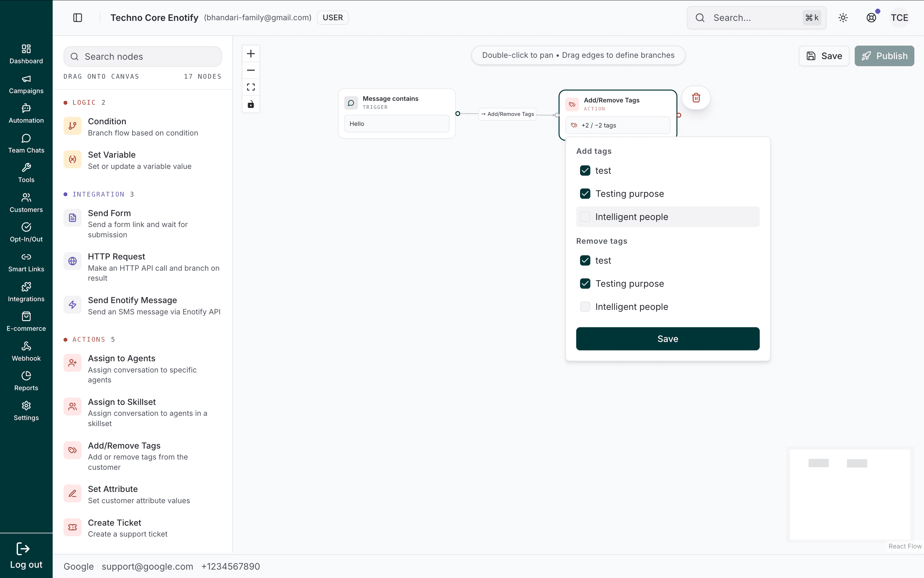Select the Condition node icon

click(73, 126)
